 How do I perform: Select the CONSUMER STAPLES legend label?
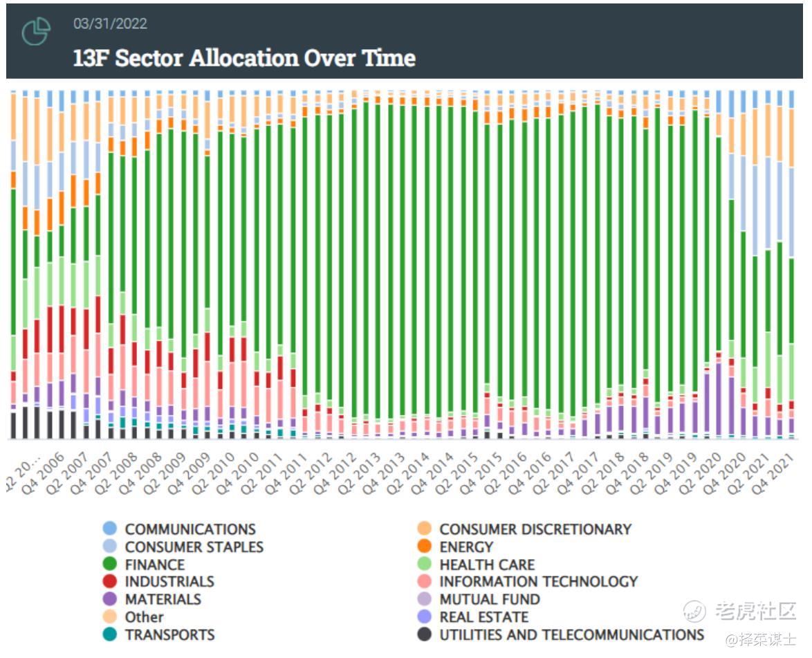(194, 547)
